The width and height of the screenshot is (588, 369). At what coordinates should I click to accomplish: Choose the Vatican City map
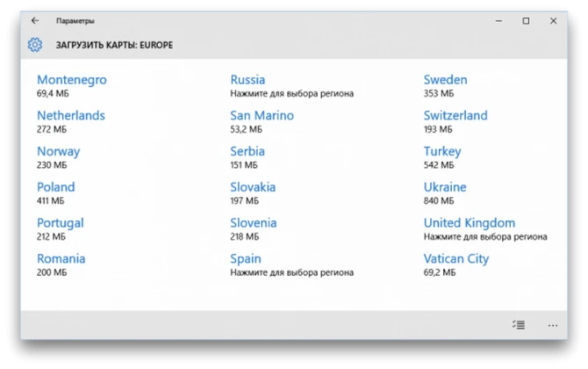(x=456, y=265)
